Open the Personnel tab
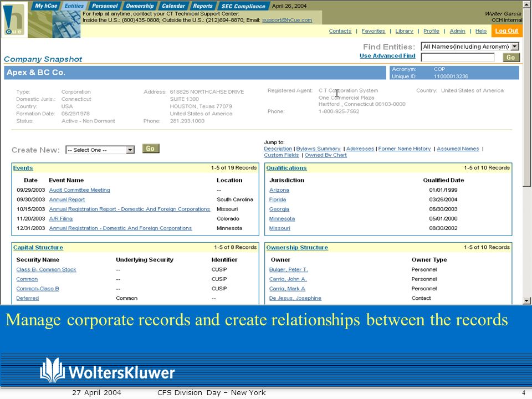 click(105, 6)
